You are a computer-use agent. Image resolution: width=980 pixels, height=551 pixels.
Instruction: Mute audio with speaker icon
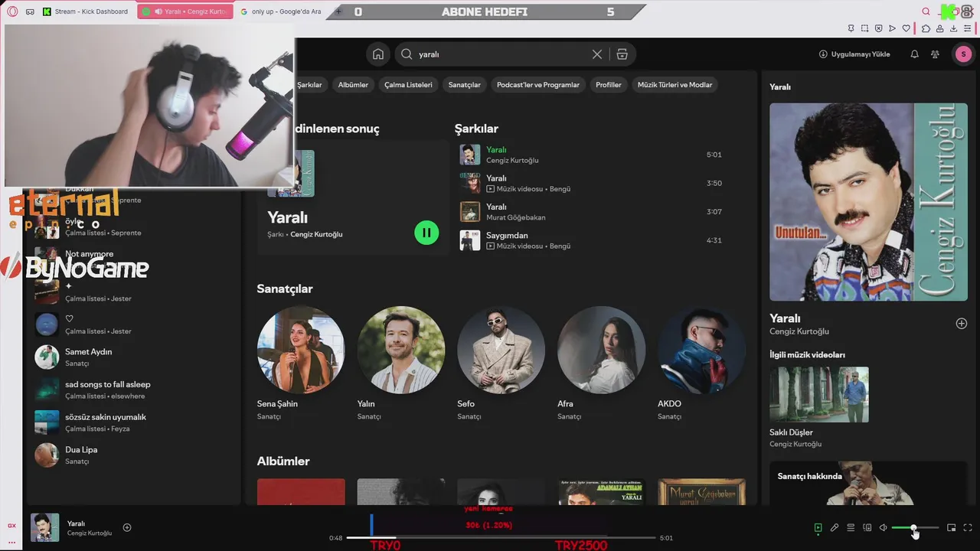pyautogui.click(x=883, y=527)
